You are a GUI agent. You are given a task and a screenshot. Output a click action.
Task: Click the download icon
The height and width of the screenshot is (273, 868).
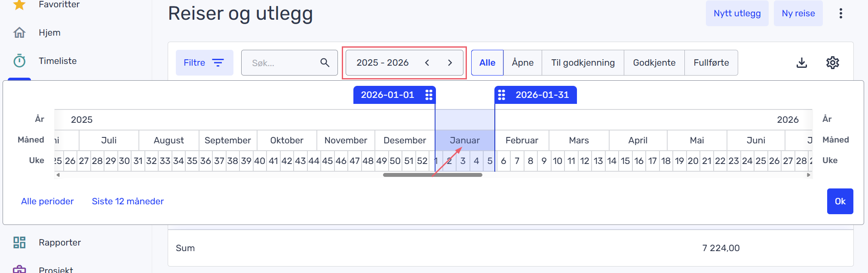pyautogui.click(x=801, y=63)
